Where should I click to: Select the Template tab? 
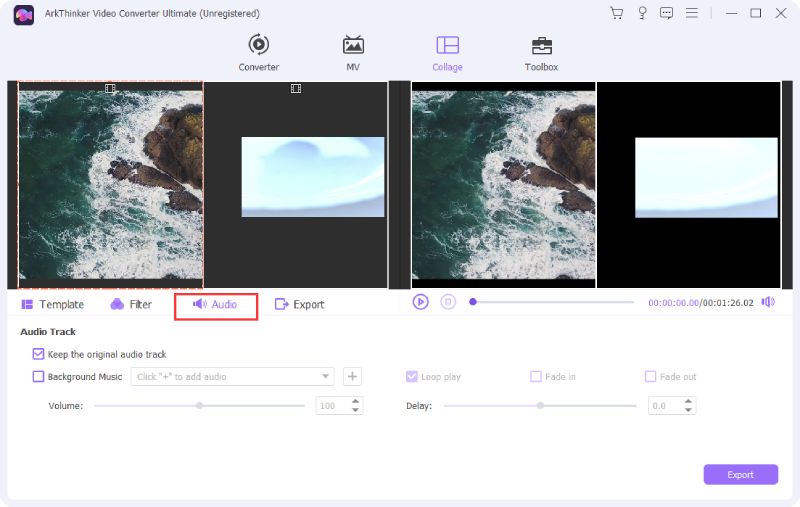pos(52,305)
